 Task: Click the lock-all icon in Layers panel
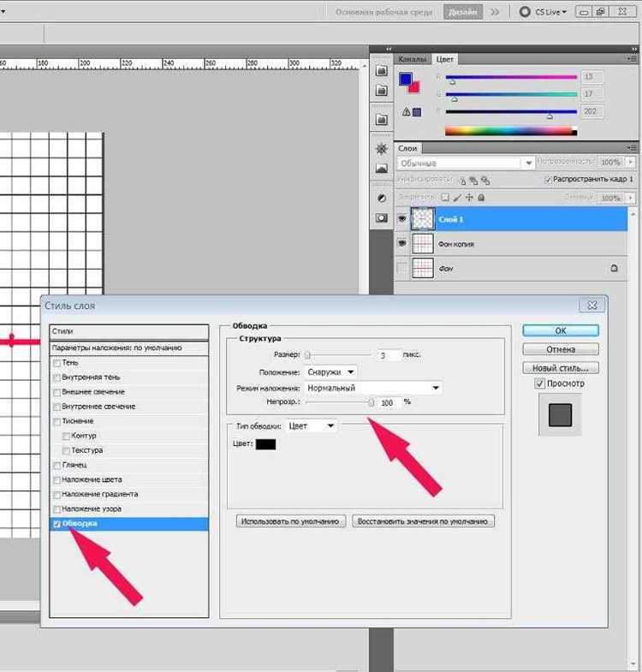(481, 198)
